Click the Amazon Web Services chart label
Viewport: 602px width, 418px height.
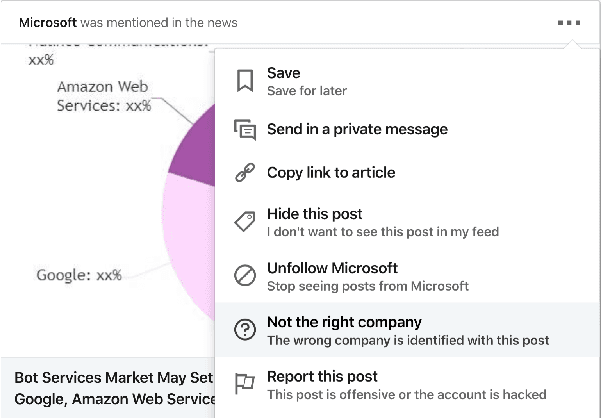pos(103,96)
